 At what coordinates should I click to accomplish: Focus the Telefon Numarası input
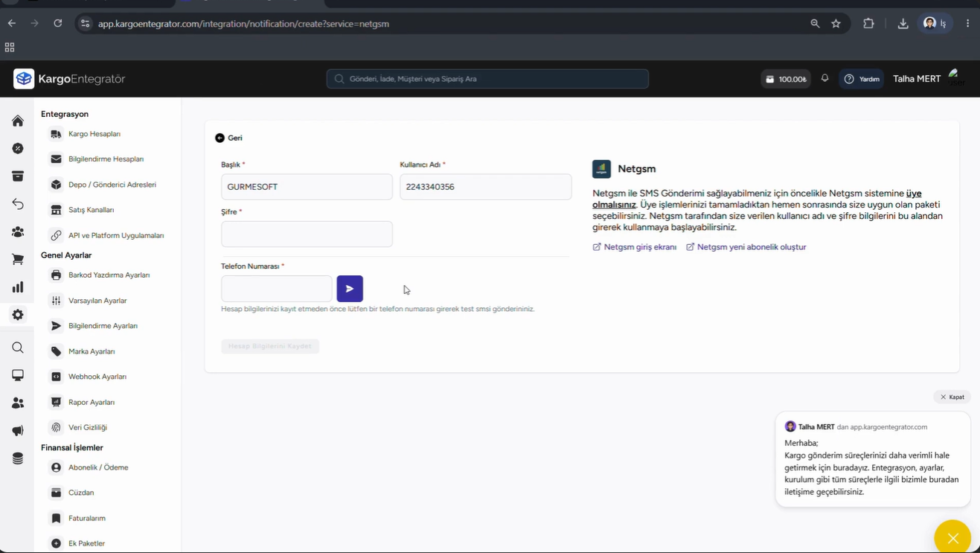pyautogui.click(x=277, y=289)
